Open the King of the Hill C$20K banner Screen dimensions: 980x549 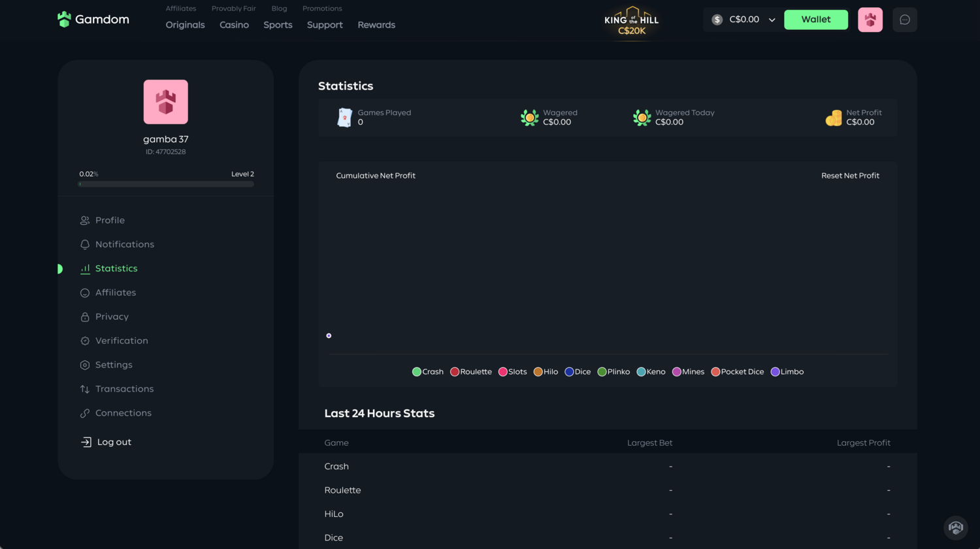630,21
